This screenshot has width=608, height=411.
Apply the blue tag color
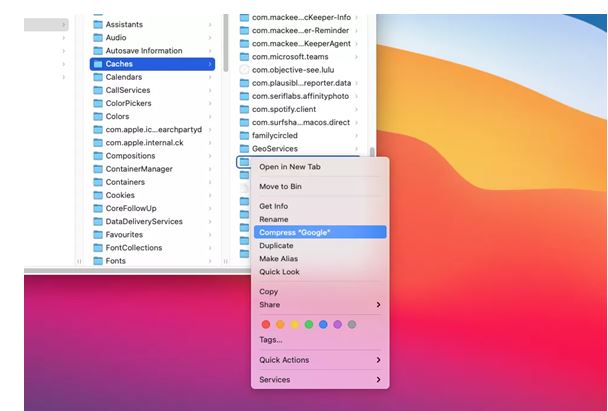click(x=323, y=325)
